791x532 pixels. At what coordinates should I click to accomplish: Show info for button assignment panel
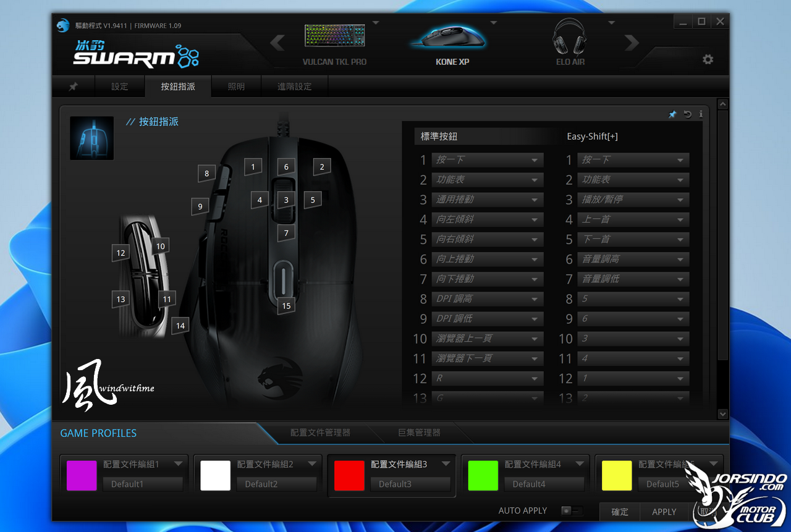[x=701, y=114]
